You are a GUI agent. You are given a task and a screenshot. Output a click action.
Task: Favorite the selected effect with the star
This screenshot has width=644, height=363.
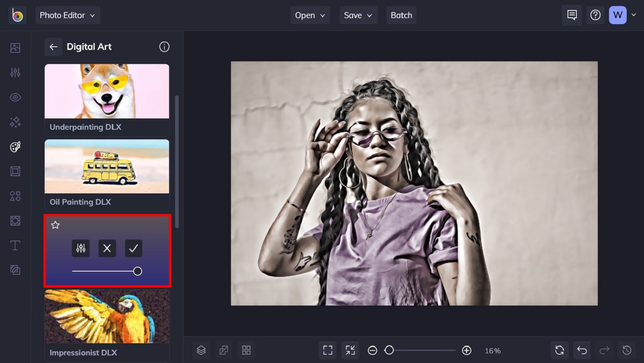[56, 225]
